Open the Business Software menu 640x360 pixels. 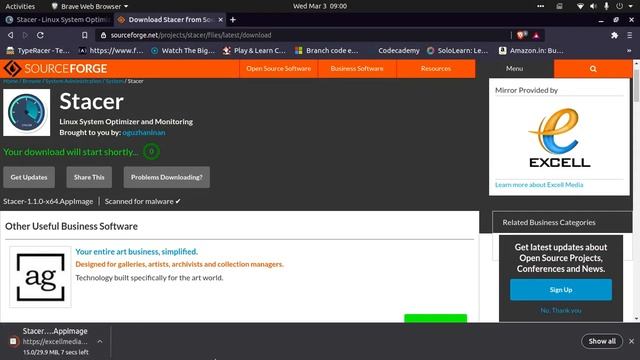click(x=357, y=69)
